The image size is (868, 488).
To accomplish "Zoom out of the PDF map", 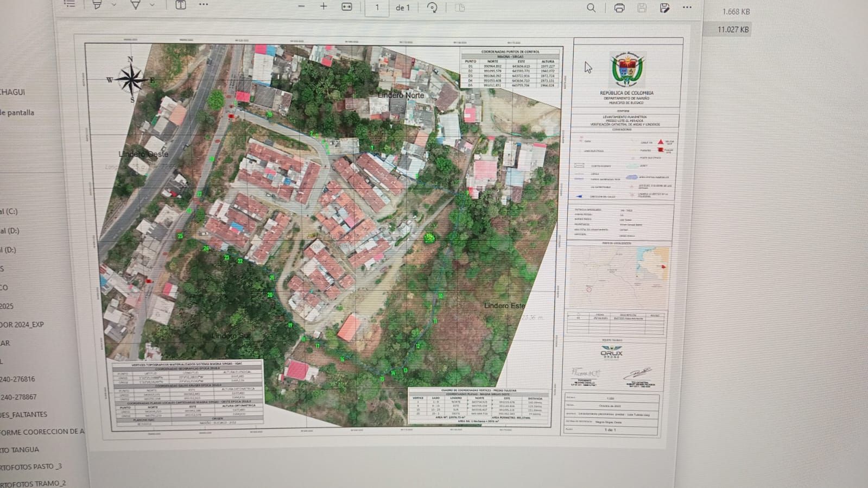I will (301, 7).
